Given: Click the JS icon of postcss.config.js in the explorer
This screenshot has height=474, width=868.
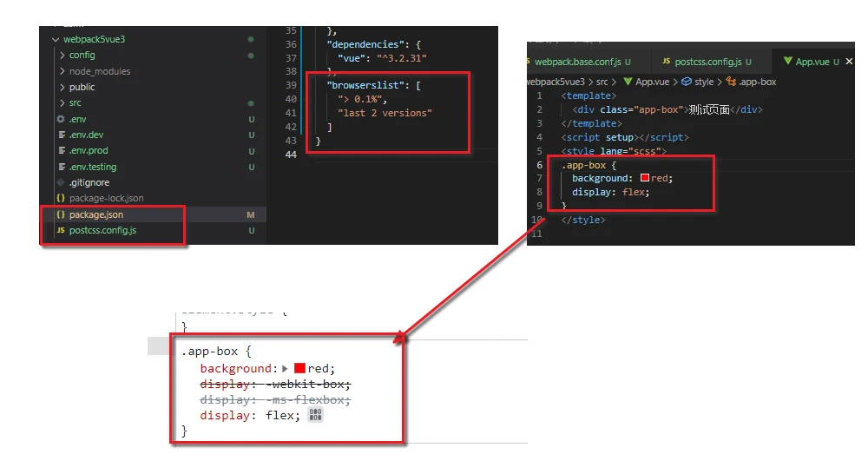Looking at the screenshot, I should [61, 230].
